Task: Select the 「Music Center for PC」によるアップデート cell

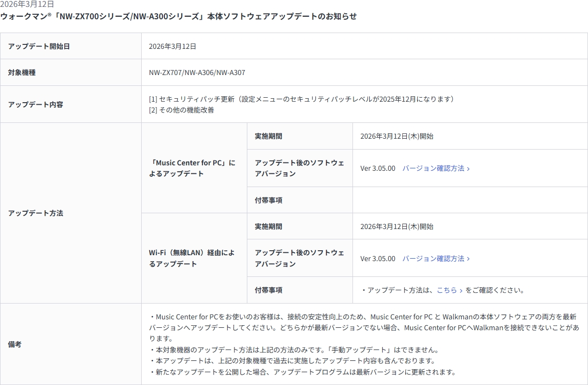Action: 192,168
